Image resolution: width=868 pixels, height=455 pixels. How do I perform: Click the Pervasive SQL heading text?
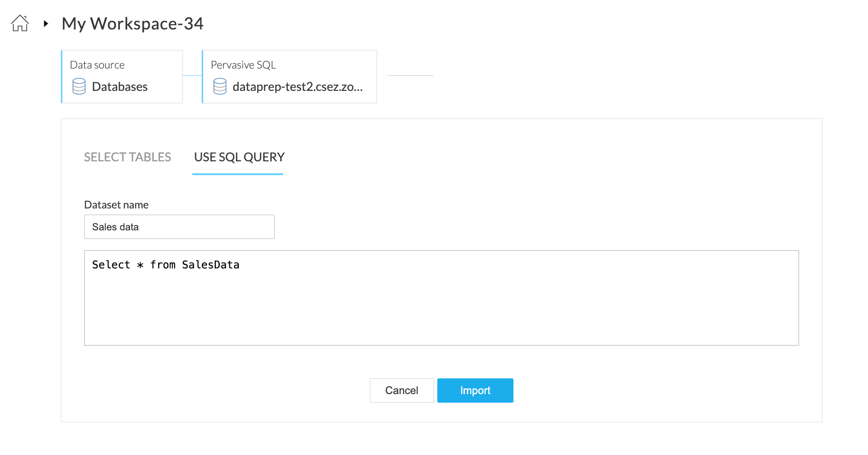244,65
